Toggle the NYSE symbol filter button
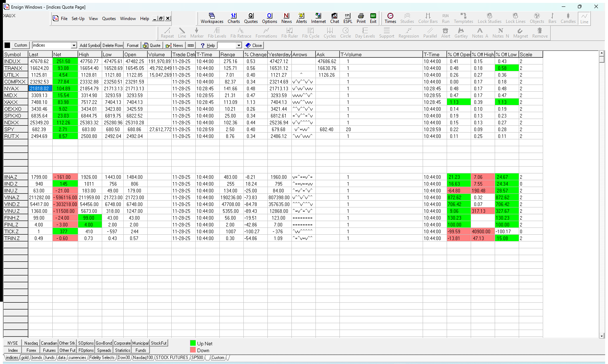Screen dimensions: 608x364 point(13,343)
